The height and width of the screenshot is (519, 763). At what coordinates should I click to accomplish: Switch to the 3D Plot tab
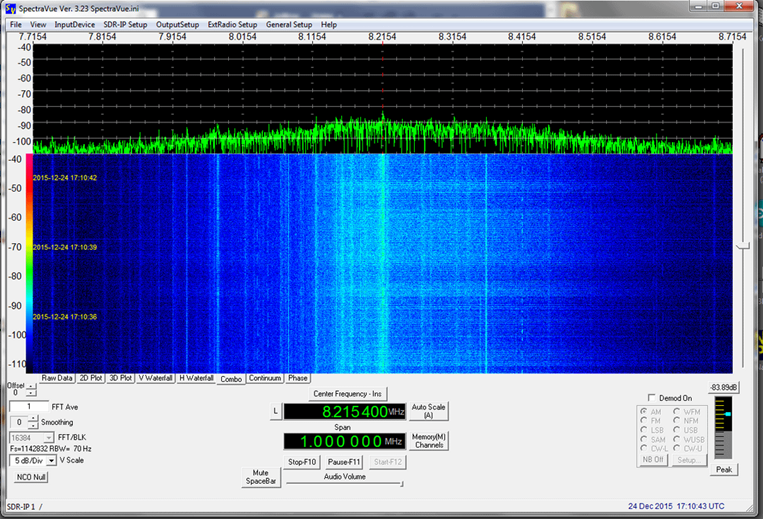tap(120, 379)
